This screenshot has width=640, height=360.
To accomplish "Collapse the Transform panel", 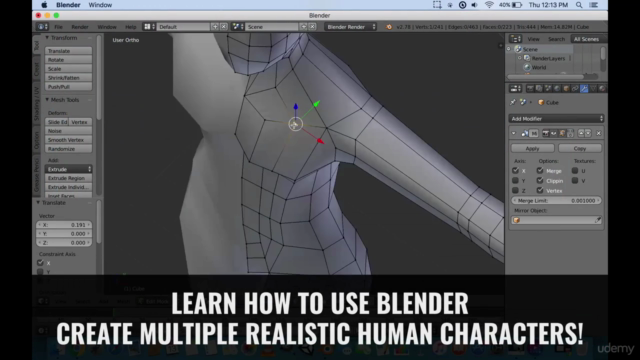I will (47, 38).
